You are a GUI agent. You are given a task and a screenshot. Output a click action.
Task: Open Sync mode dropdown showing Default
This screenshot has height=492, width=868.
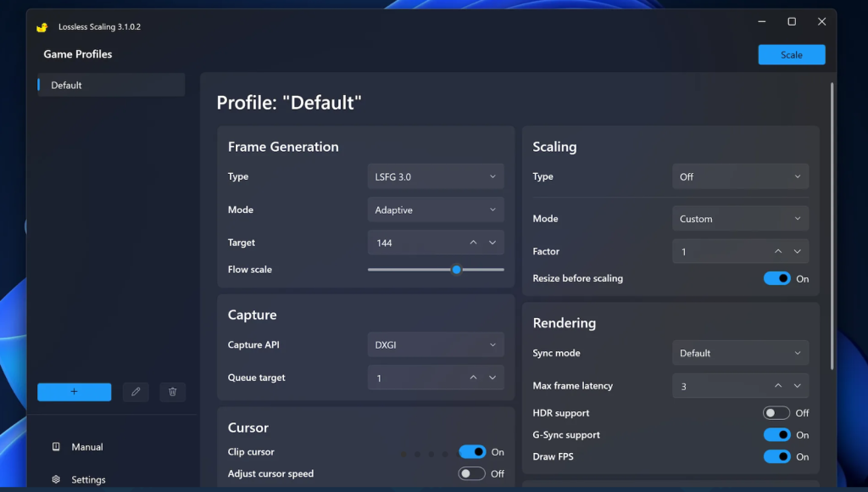(740, 353)
